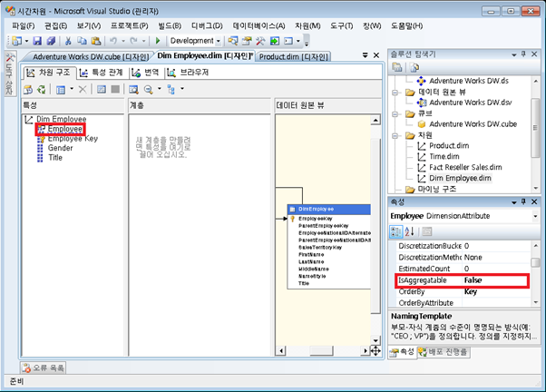Click the Cut scissors icon
Image resolution: width=546 pixels, height=392 pixels.
(68, 41)
